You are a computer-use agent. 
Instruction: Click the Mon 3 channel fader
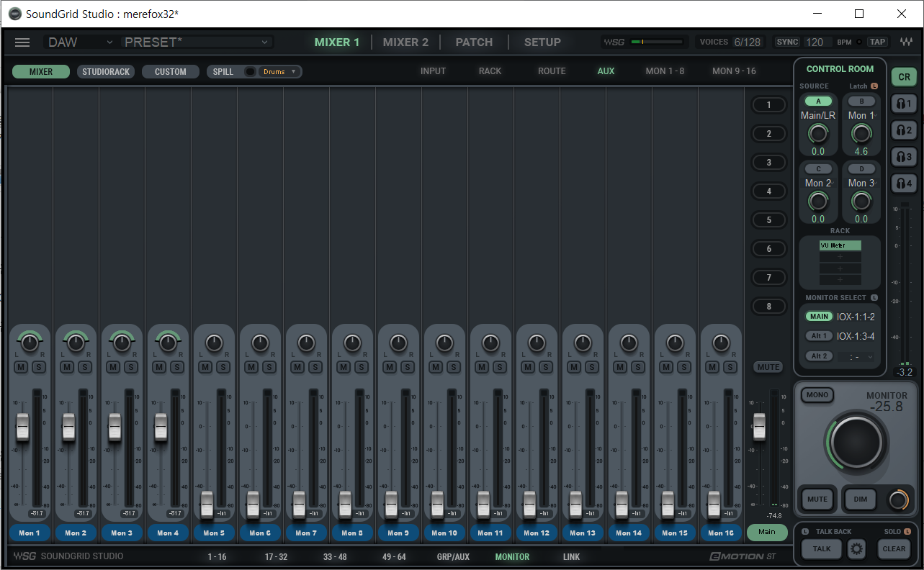115,427
